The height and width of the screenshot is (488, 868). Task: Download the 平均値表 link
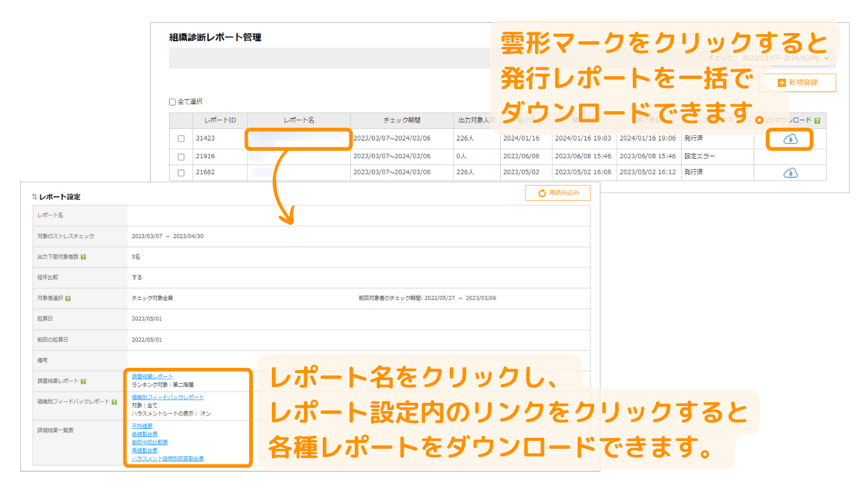tap(142, 426)
